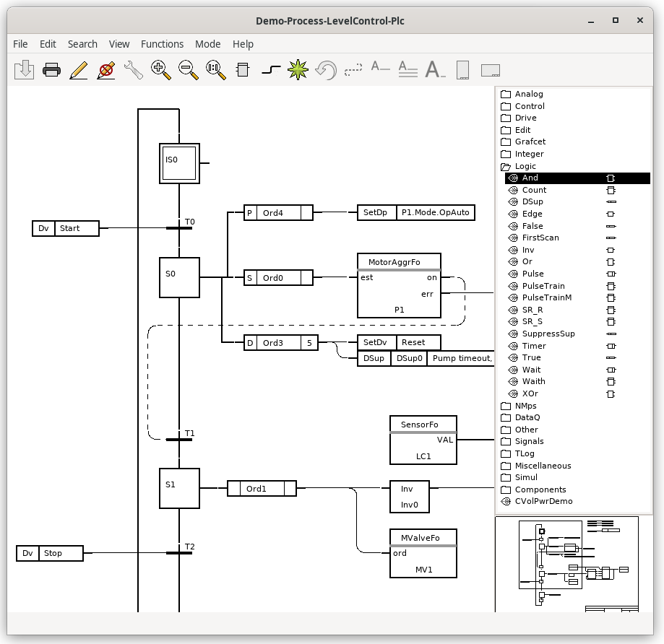Click the Timer block shape icon

click(611, 346)
